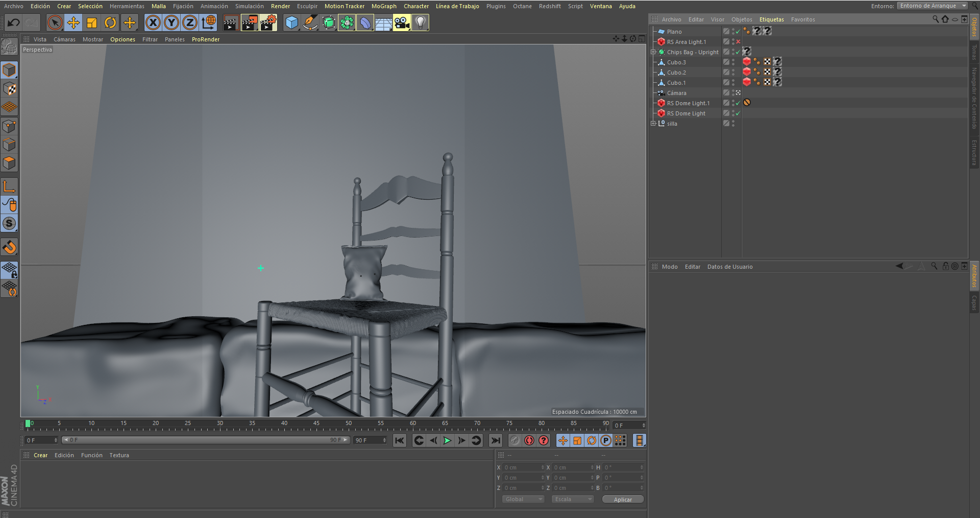
Task: Click the green timeline playhead at frame 0
Action: 28,423
